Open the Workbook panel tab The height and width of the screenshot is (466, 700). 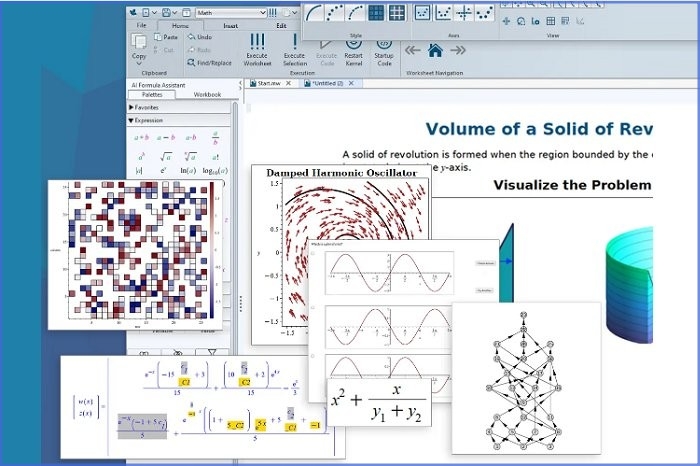(207, 95)
